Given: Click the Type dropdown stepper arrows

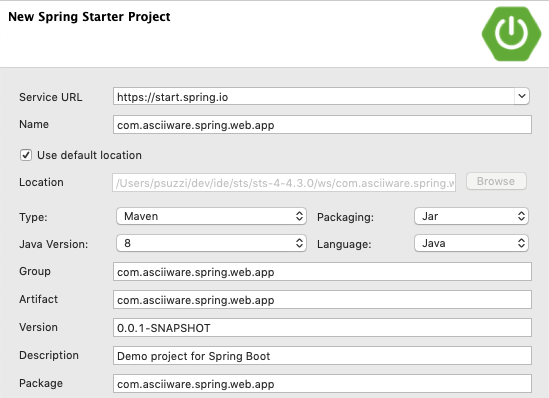Looking at the screenshot, I should (x=299, y=216).
